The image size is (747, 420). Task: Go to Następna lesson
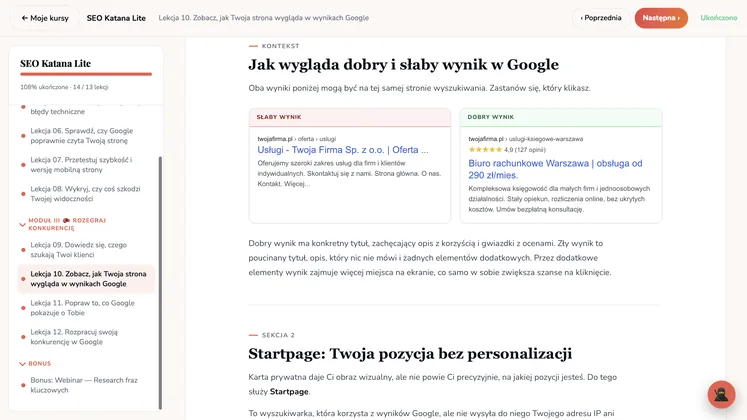point(661,18)
